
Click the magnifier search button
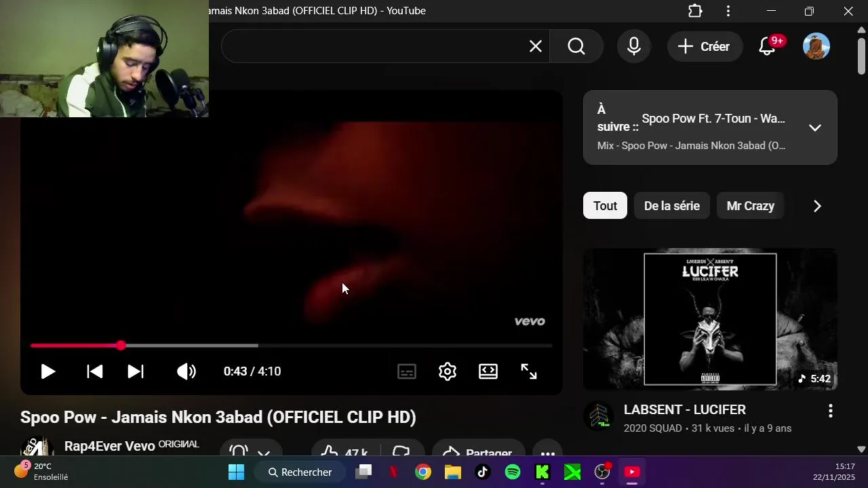pos(576,46)
